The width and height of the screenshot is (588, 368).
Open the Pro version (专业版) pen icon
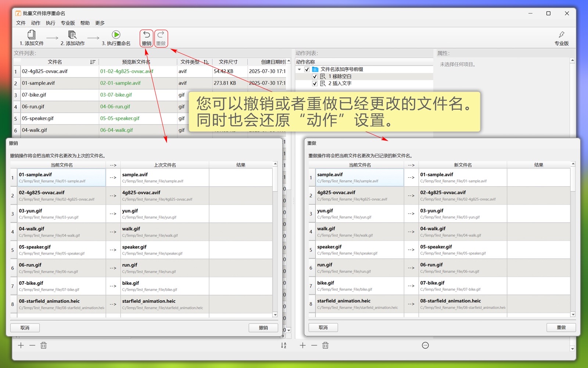[x=561, y=35]
